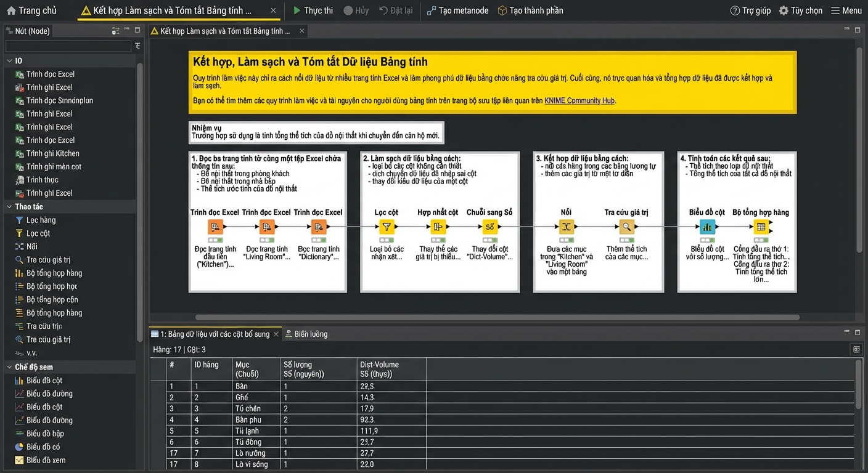Select Trình ghi Kitchen in node list
This screenshot has height=473, width=868.
coord(47,153)
